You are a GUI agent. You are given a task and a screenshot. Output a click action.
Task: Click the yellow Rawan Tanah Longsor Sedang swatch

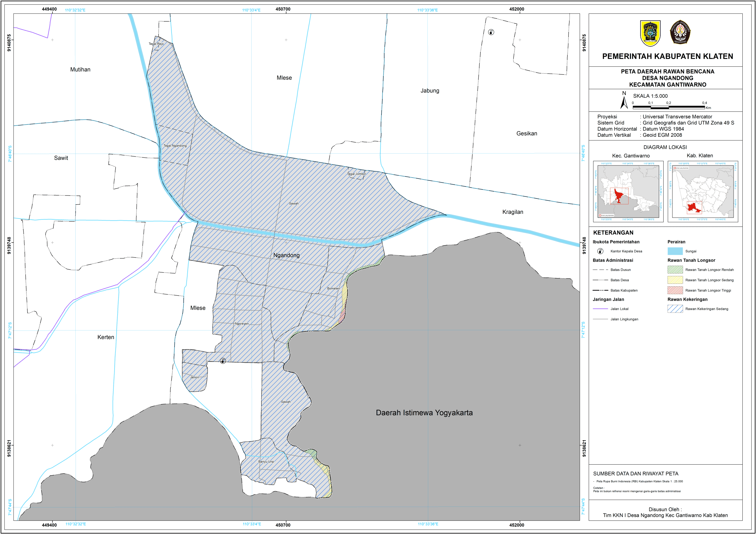click(675, 280)
